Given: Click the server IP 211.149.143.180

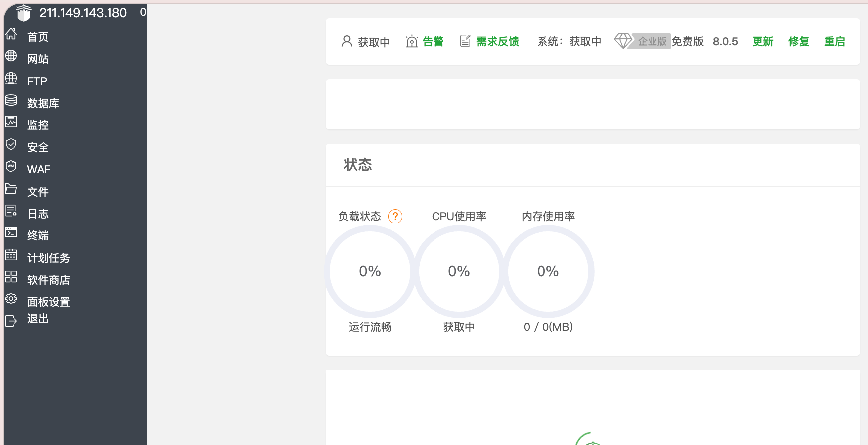Looking at the screenshot, I should (83, 13).
